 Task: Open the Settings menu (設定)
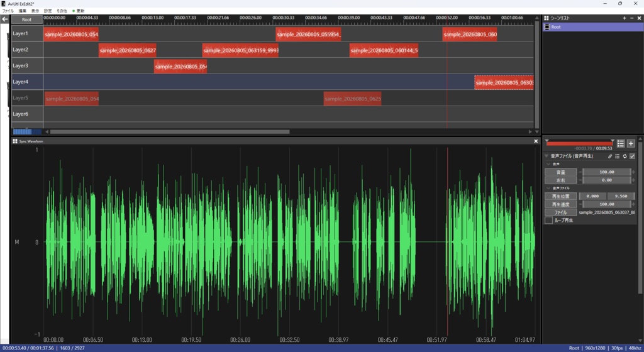48,11
